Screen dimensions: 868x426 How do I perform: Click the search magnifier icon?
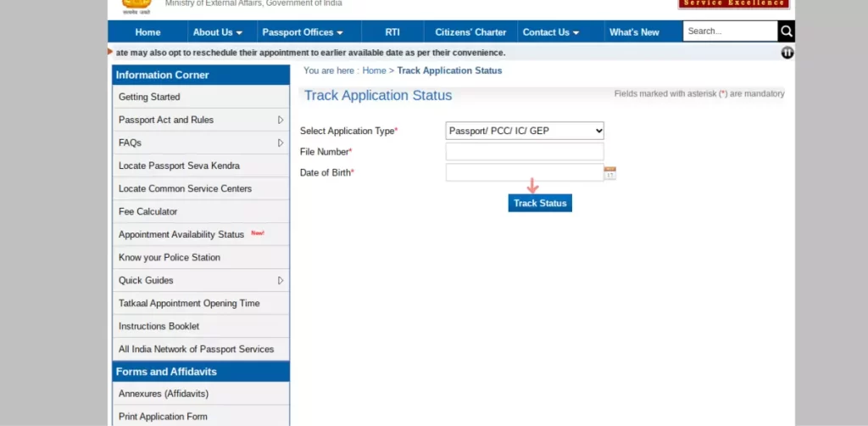(786, 31)
